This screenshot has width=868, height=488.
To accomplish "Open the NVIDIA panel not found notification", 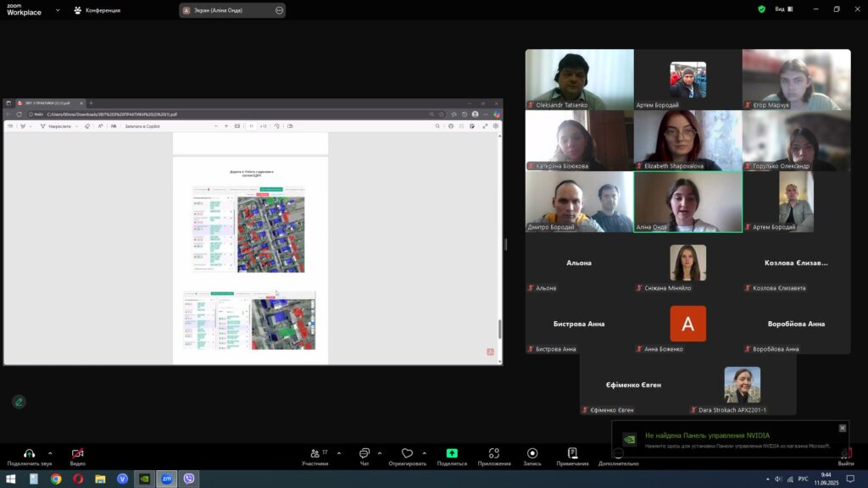I will coord(730,440).
